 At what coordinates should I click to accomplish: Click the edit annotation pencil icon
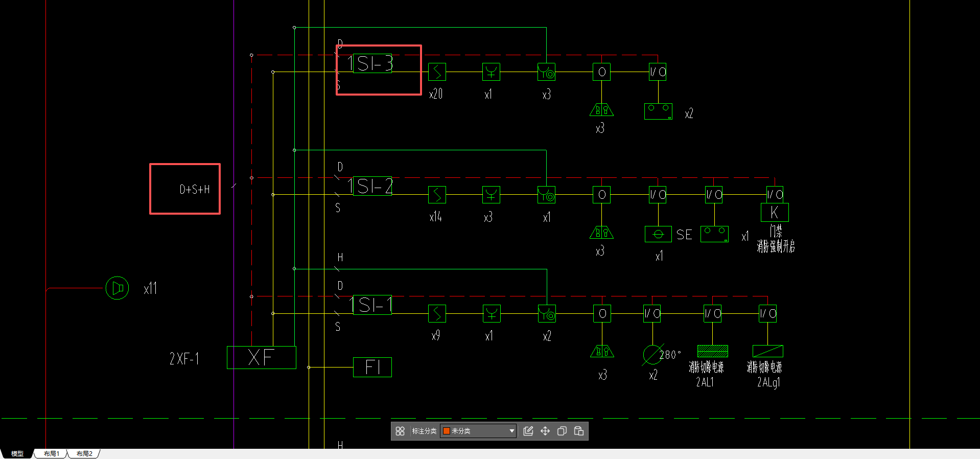click(x=528, y=431)
